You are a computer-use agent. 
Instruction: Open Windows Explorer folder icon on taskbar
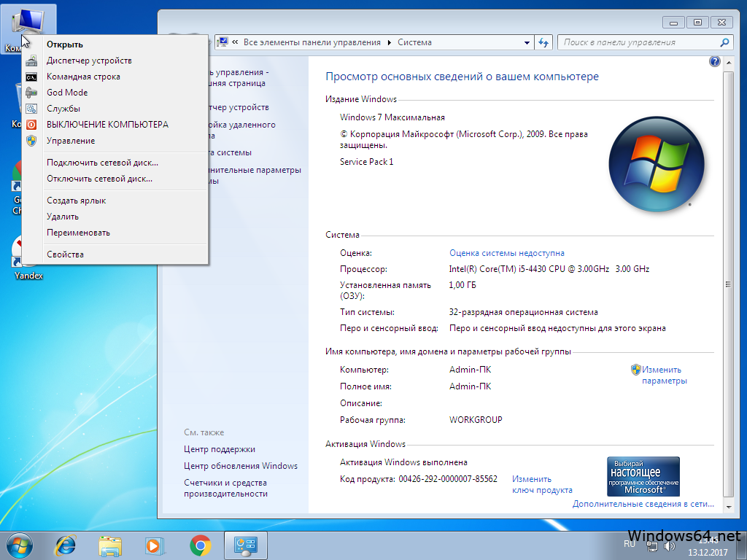[x=110, y=545]
